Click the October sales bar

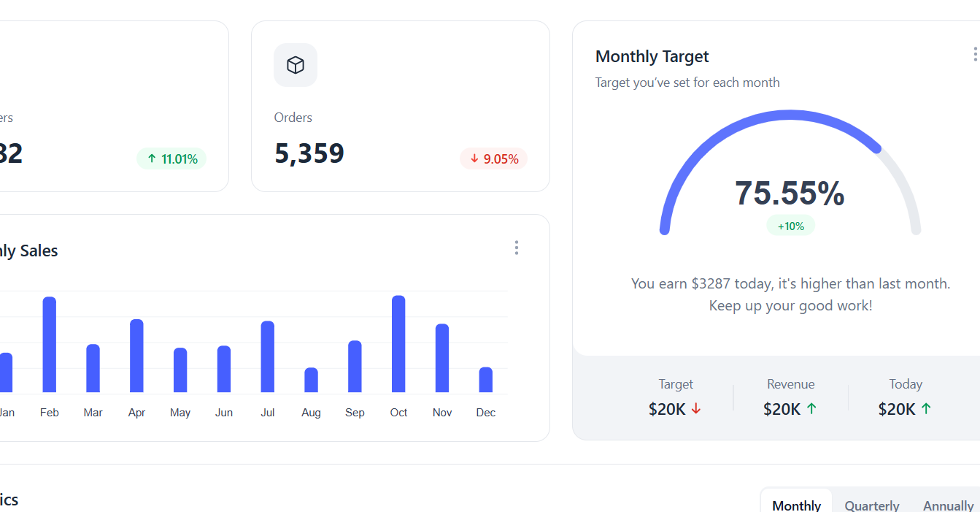[x=398, y=344]
